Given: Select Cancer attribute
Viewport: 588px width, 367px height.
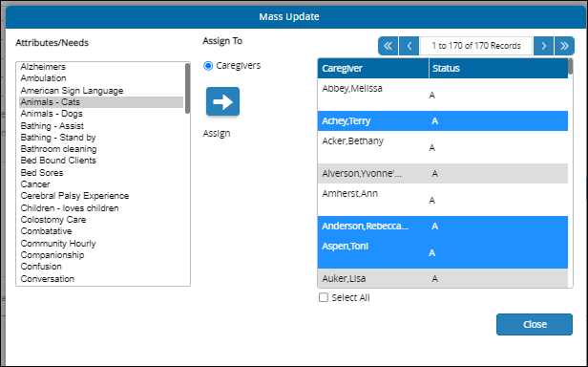Looking at the screenshot, I should pos(101,184).
